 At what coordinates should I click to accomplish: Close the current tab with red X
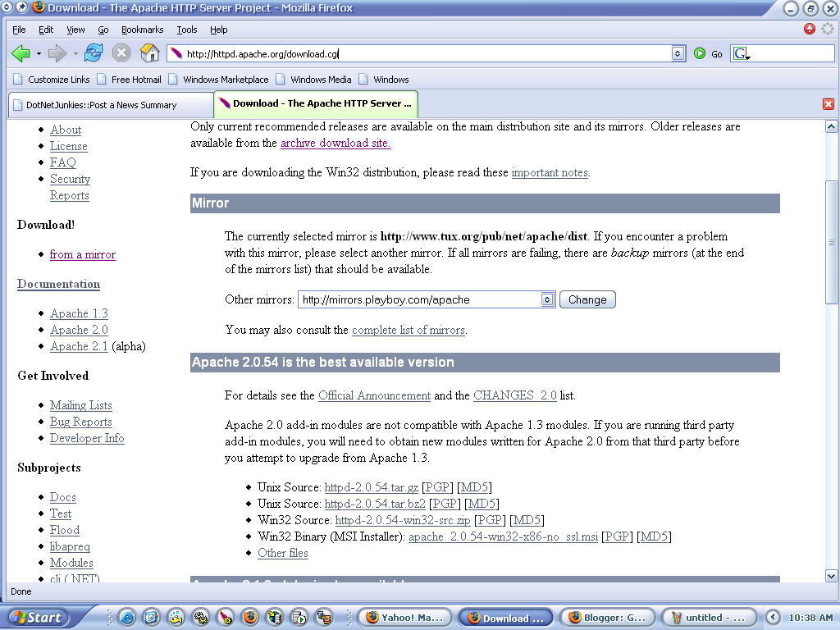(829, 104)
